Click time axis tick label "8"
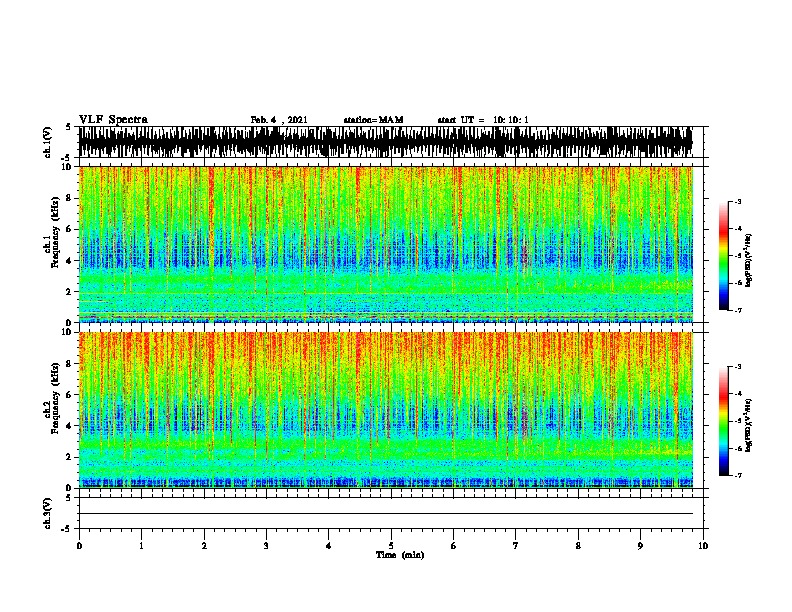Viewport: 792px width, 612px height. pyautogui.click(x=578, y=546)
